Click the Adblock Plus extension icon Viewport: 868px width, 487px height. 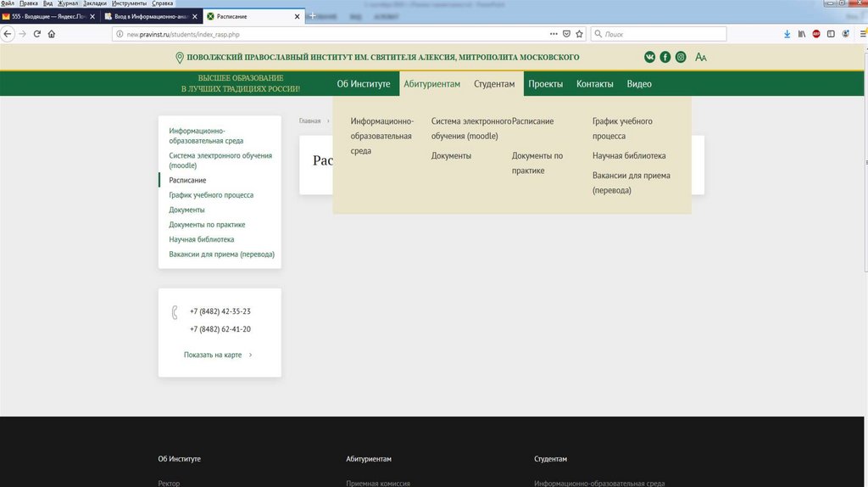tap(816, 34)
